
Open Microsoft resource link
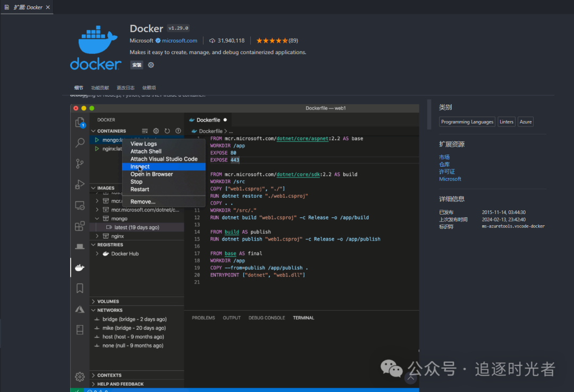point(450,179)
